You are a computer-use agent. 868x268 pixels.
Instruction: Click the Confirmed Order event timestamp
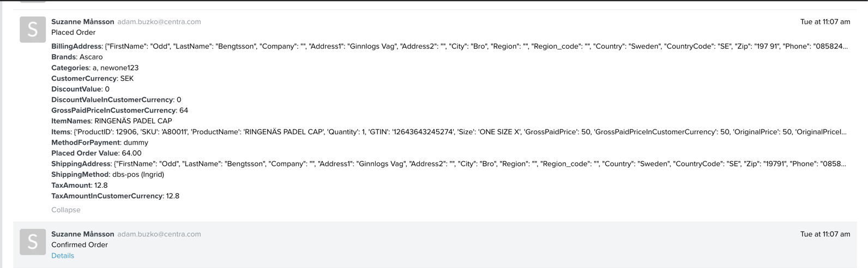[825, 234]
